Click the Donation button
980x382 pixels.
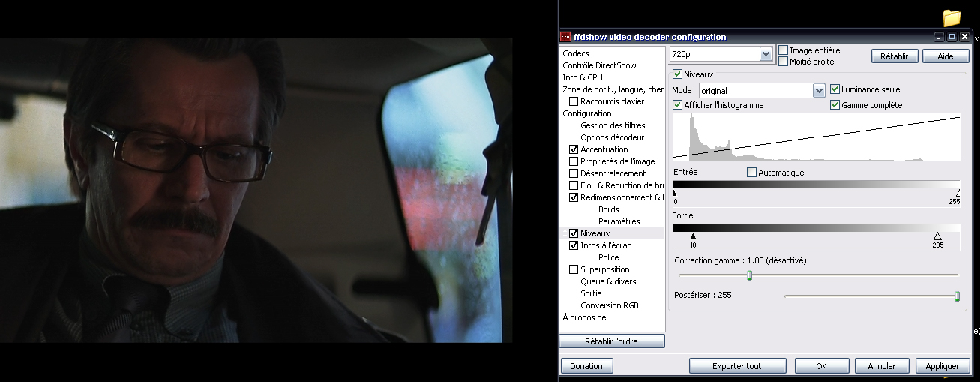pyautogui.click(x=586, y=366)
